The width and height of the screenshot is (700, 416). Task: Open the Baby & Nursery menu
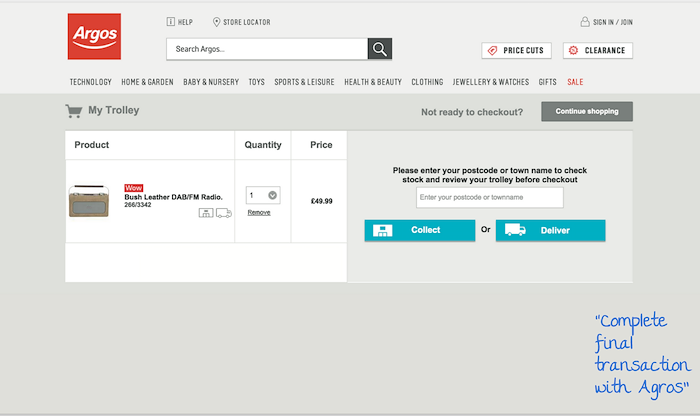[211, 82]
